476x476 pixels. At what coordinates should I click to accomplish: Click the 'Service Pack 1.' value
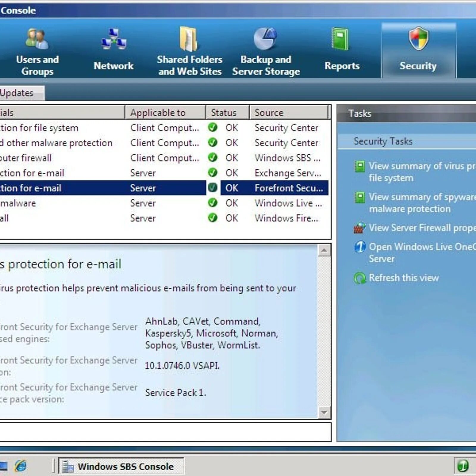[x=176, y=393]
